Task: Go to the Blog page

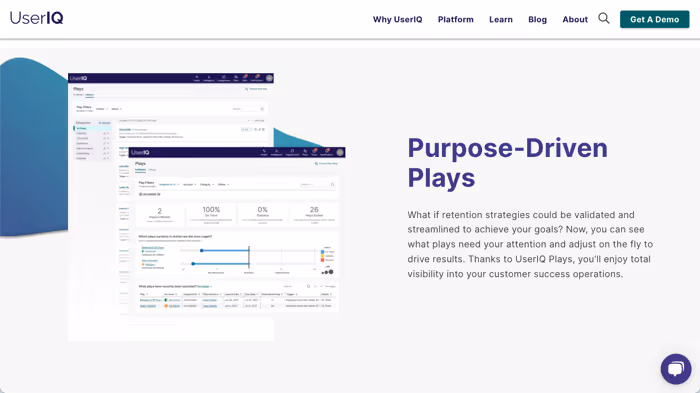Action: pyautogui.click(x=537, y=20)
